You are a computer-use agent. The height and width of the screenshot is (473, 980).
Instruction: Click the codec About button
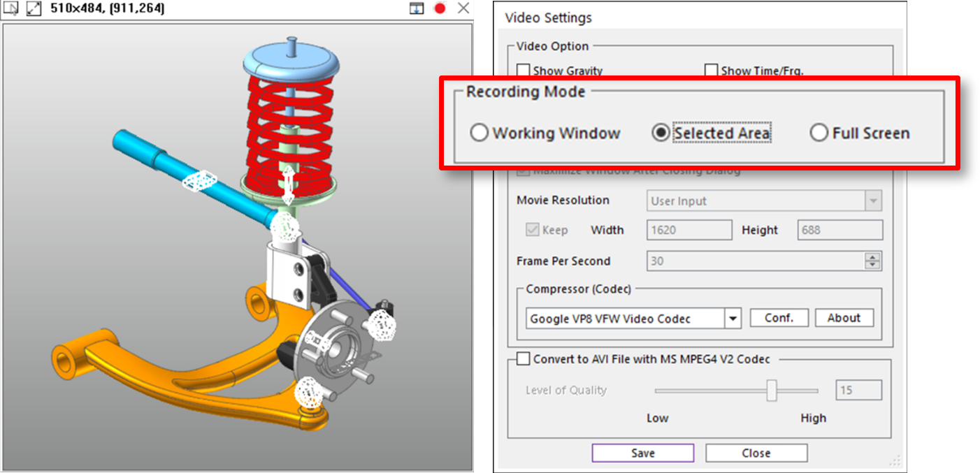(x=844, y=318)
